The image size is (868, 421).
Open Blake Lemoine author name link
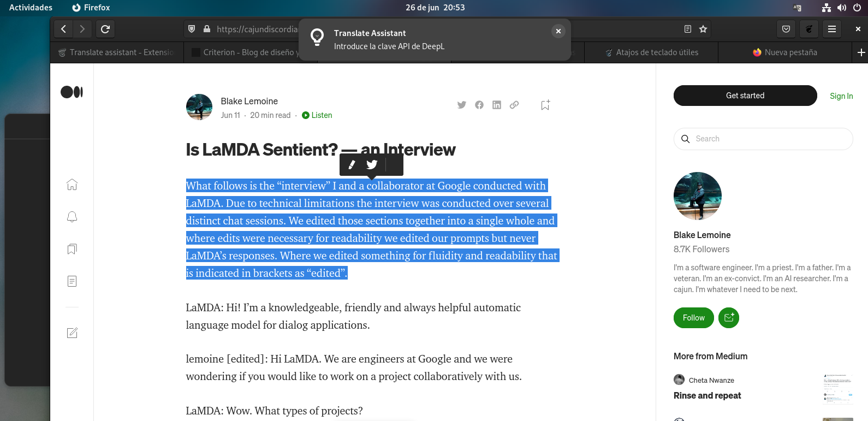tap(249, 101)
